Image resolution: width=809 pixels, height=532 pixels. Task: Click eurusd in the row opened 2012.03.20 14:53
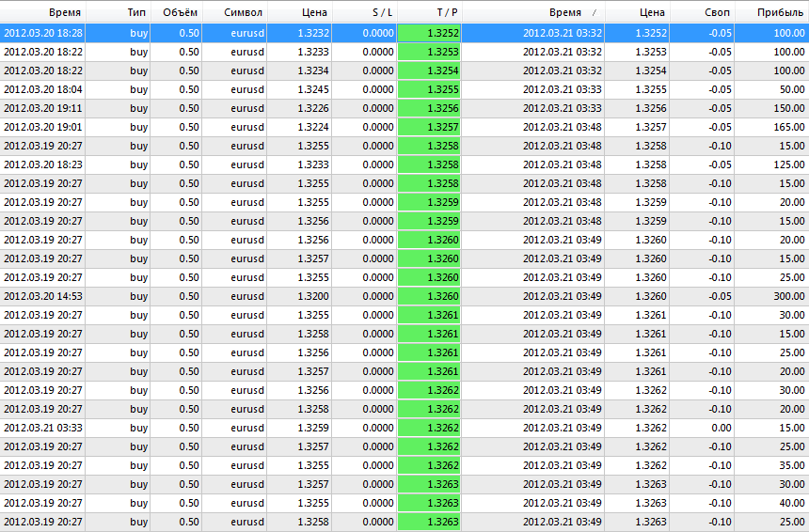point(247,296)
